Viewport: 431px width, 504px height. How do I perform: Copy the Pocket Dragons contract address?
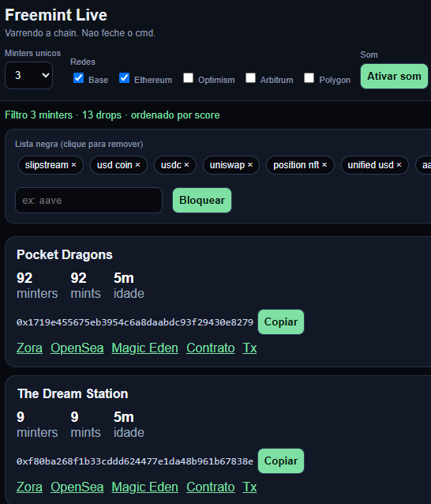(x=281, y=322)
